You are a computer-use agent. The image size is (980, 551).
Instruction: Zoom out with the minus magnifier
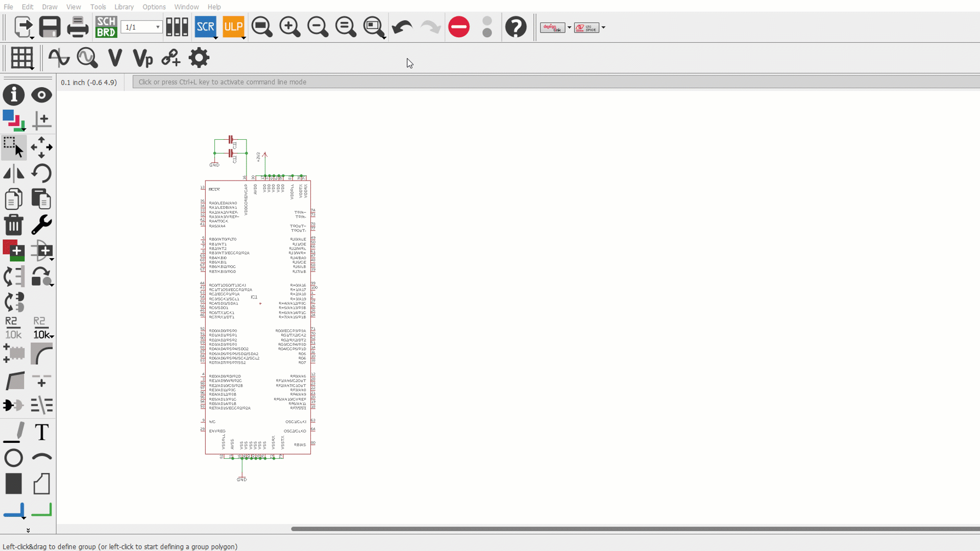[317, 27]
